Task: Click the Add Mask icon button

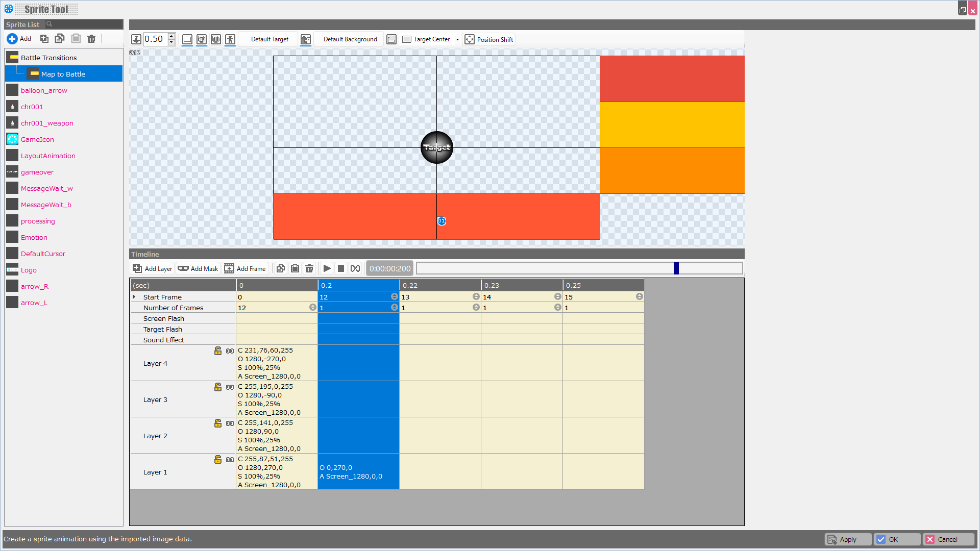Action: pyautogui.click(x=183, y=269)
